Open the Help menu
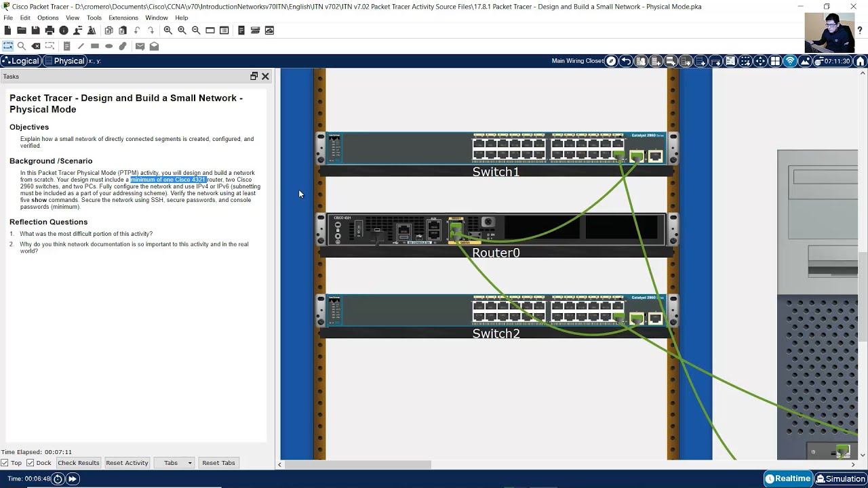The height and width of the screenshot is (488, 868). coord(182,18)
